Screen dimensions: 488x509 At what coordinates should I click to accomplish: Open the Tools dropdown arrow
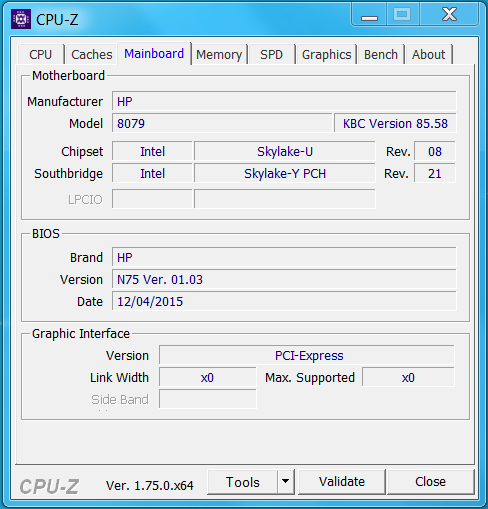[285, 481]
